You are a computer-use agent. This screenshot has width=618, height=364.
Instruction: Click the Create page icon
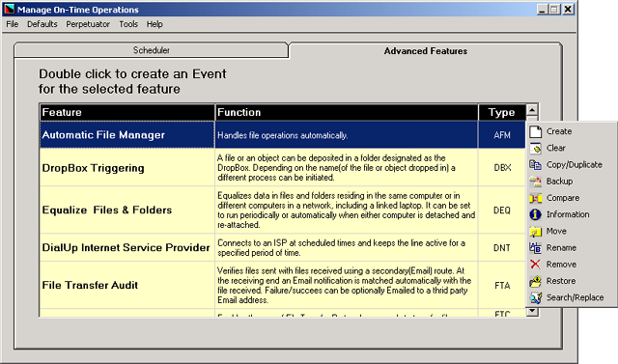535,131
